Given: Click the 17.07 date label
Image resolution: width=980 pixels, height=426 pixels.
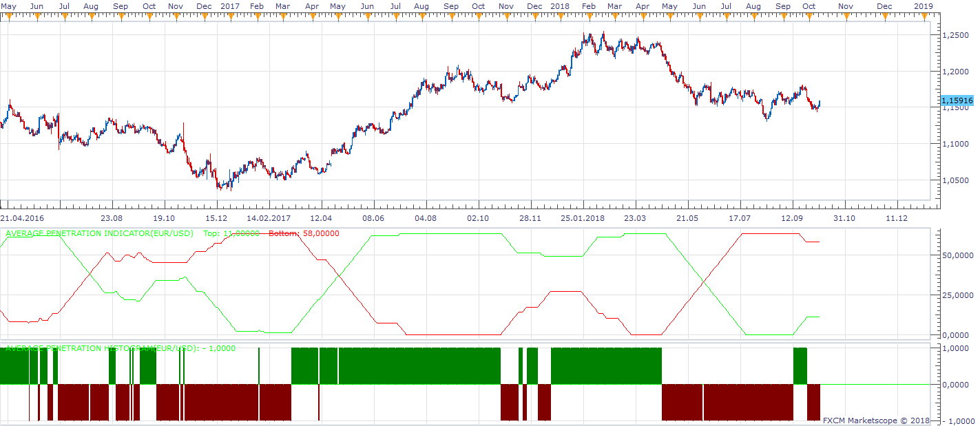Looking at the screenshot, I should pos(740,218).
